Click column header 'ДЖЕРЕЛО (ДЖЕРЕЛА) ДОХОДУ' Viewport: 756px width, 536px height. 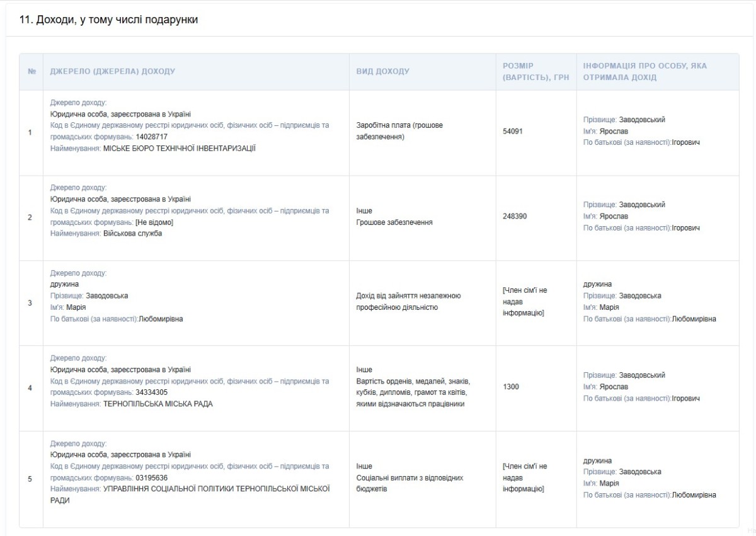(113, 71)
